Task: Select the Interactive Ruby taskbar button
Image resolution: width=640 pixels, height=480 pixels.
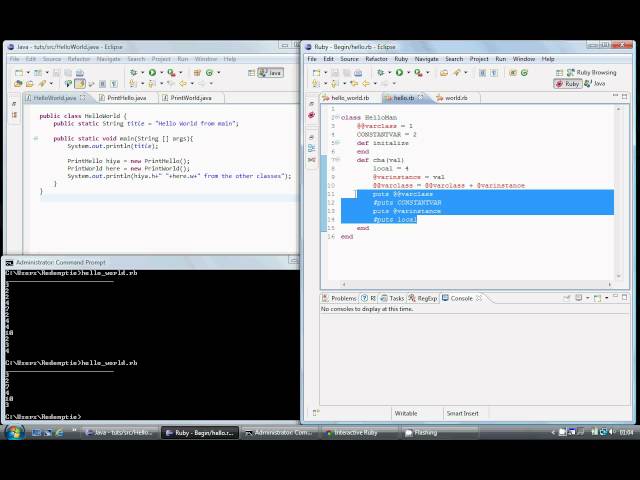Action: pyautogui.click(x=356, y=433)
